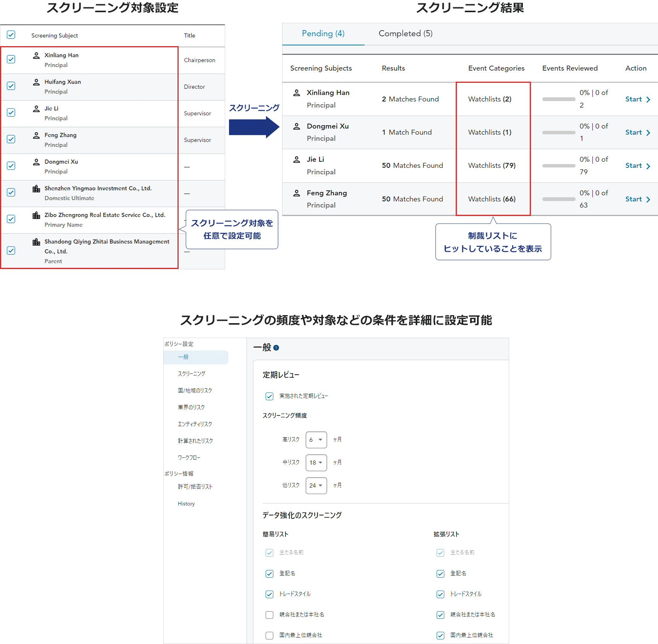The width and height of the screenshot is (658, 644).
Task: Open the 中リスク frequency dropdown showing 18
Action: coord(316,463)
